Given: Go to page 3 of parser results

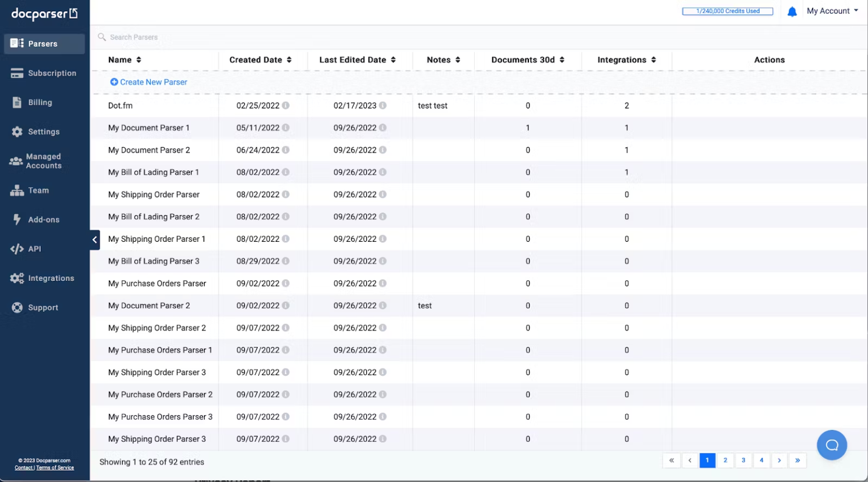Looking at the screenshot, I should pos(743,461).
